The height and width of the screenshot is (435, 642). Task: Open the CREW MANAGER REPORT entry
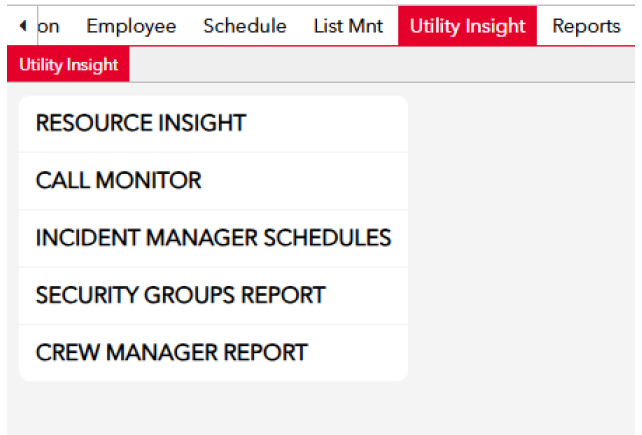pos(213,353)
